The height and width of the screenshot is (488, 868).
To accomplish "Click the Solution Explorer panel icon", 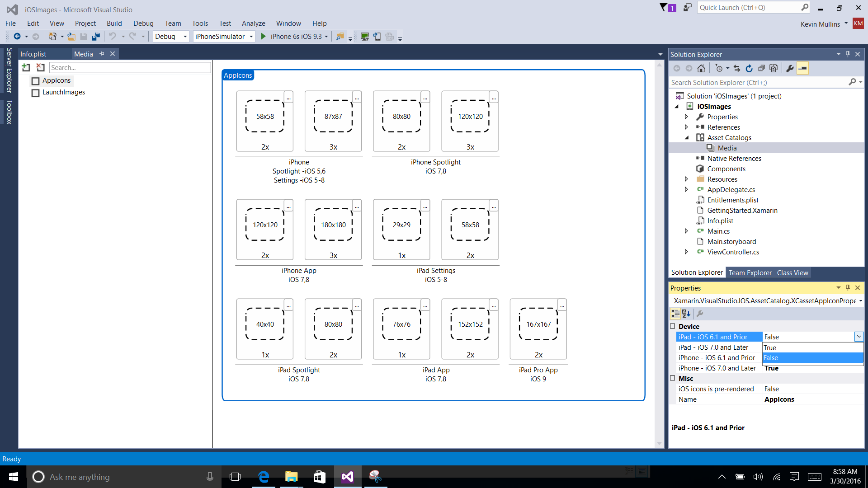I will click(697, 273).
